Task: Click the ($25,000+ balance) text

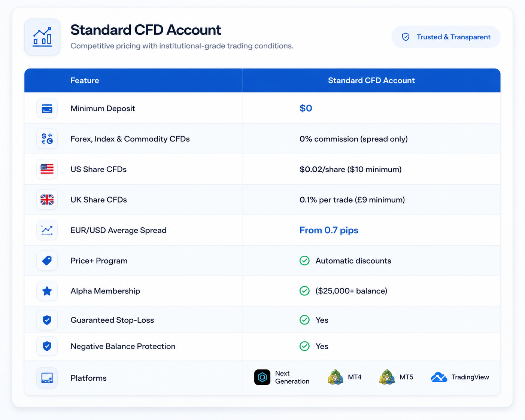Action: [x=351, y=291]
